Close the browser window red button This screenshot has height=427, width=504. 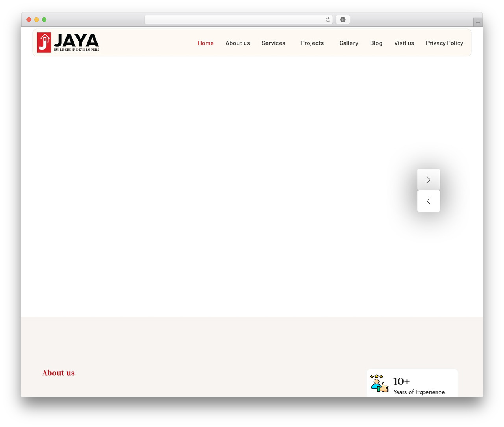tap(29, 20)
